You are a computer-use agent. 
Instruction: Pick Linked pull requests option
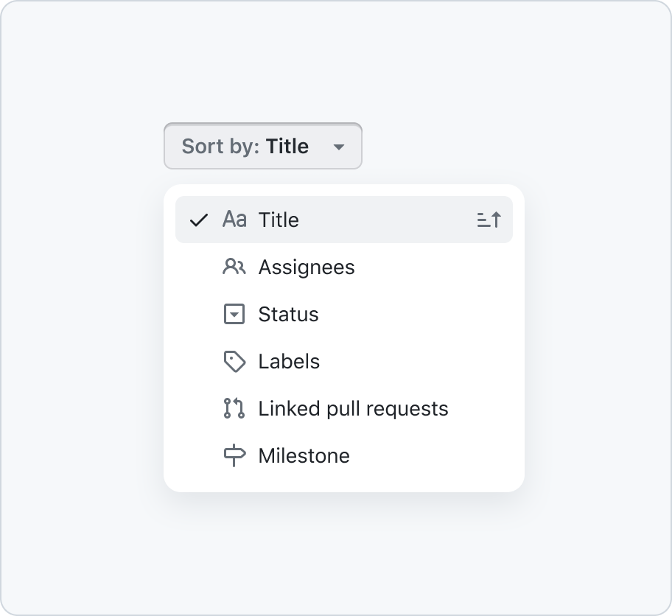click(x=343, y=408)
